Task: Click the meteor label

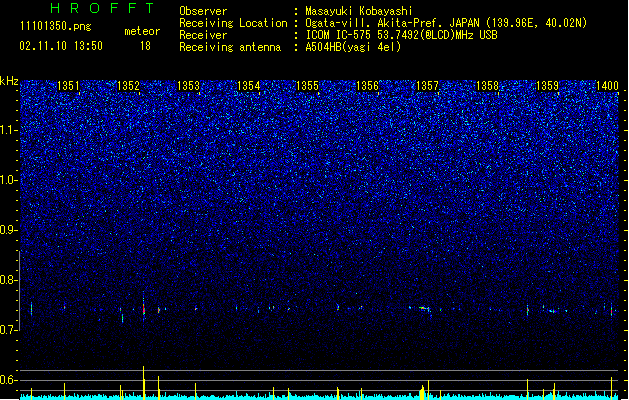Action: tap(142, 31)
